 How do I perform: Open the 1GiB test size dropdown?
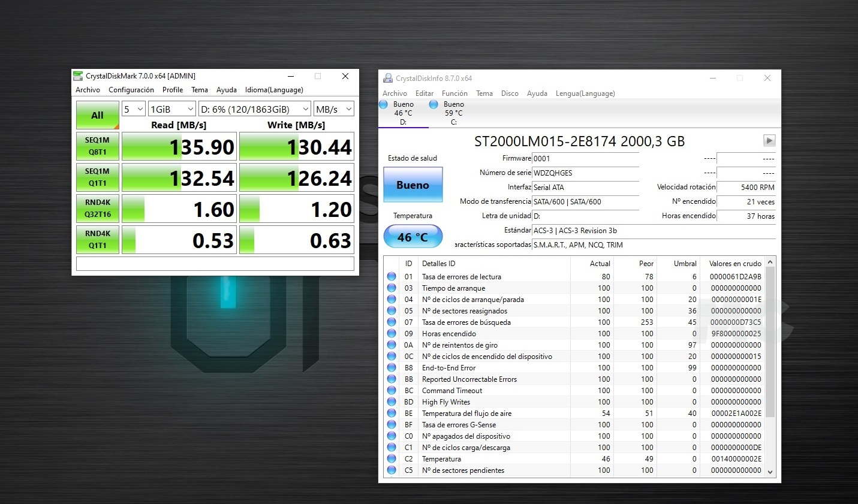172,109
